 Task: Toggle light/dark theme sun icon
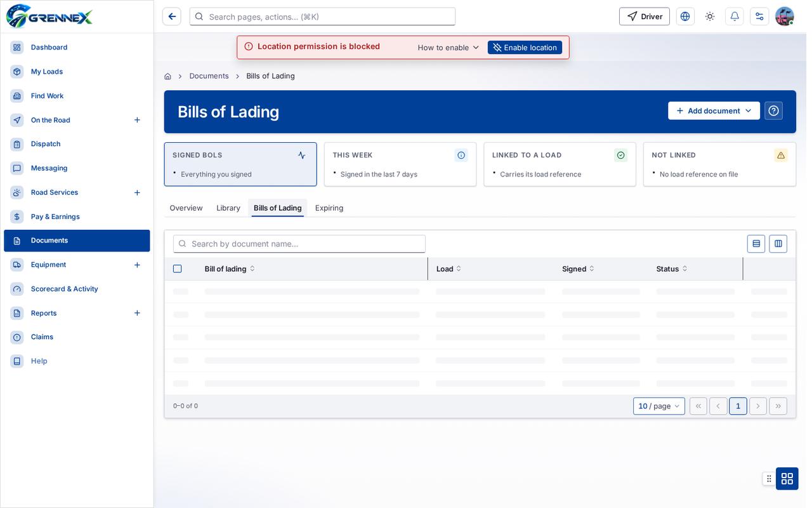(x=710, y=17)
